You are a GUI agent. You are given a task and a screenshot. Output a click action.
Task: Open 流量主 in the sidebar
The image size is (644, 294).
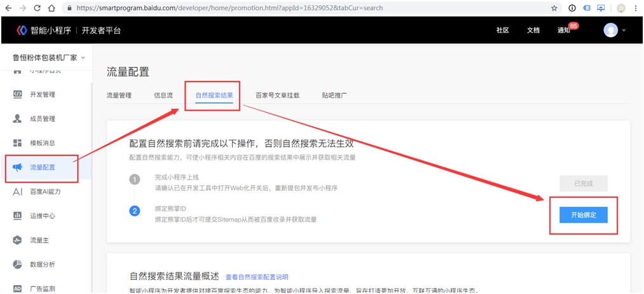click(x=38, y=240)
